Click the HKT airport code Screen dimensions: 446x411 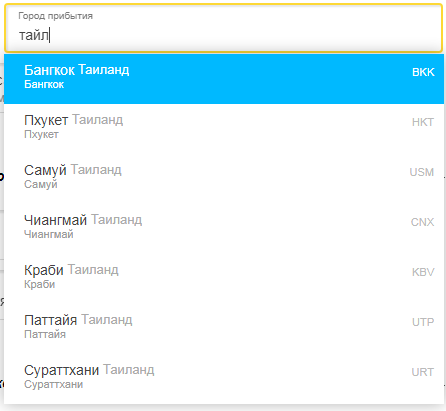423,122
